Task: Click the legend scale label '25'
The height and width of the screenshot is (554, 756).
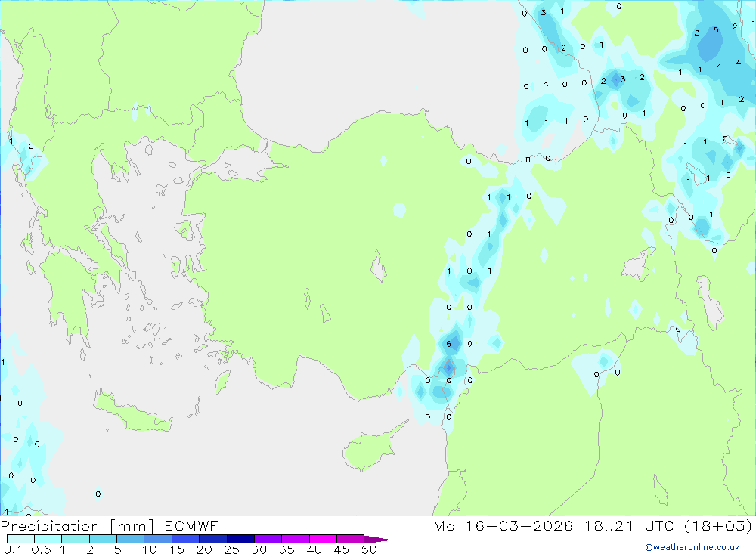Action: tap(231, 549)
